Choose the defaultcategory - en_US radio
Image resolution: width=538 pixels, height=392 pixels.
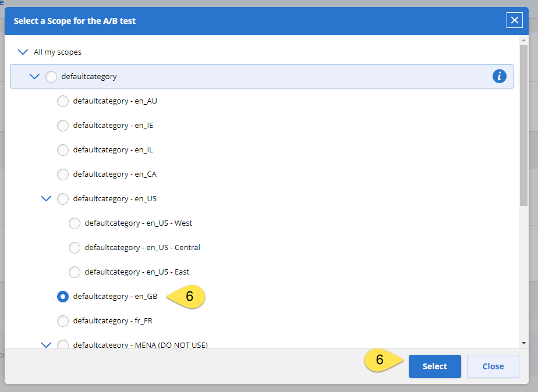[63, 199]
